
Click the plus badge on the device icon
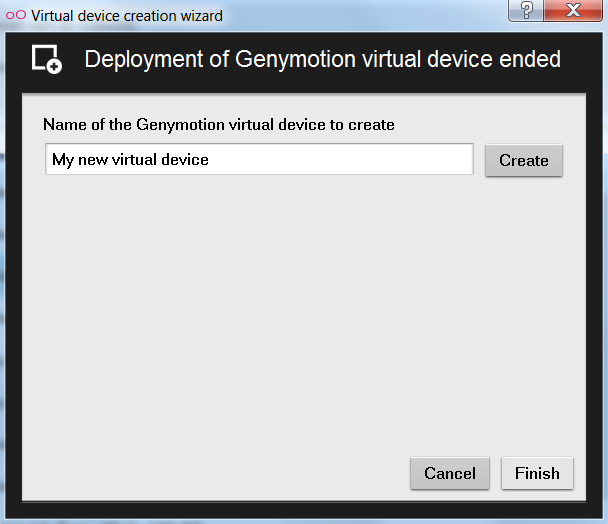pos(55,66)
